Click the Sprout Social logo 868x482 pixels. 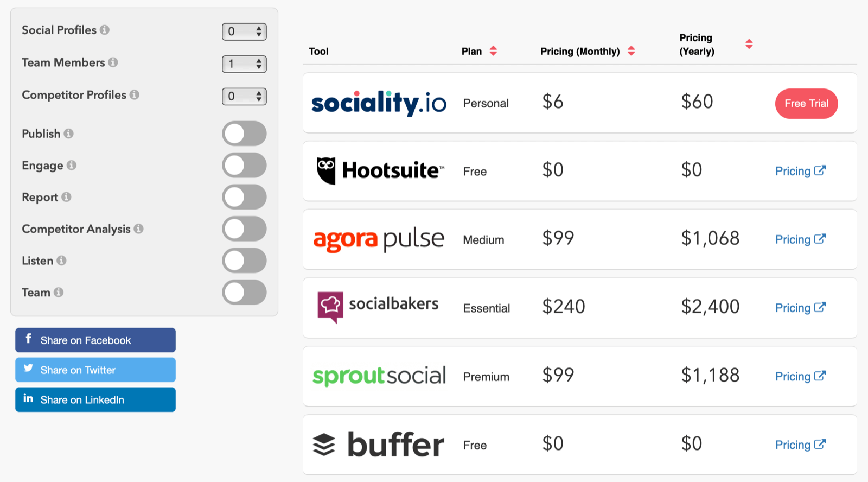pos(379,376)
